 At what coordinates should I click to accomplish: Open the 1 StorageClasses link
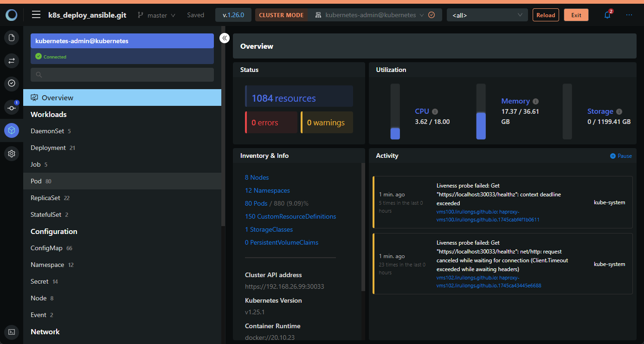pyautogui.click(x=269, y=229)
